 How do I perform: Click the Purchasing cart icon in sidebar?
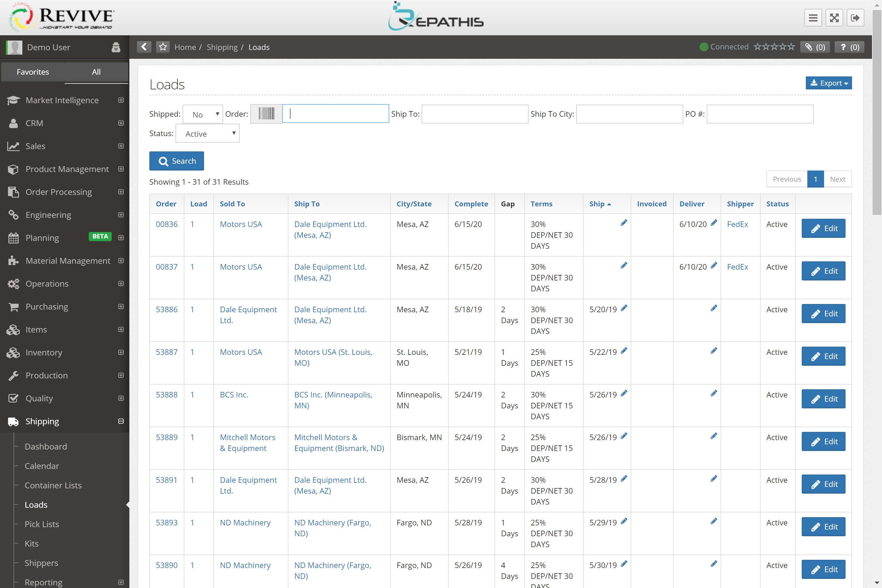point(13,307)
